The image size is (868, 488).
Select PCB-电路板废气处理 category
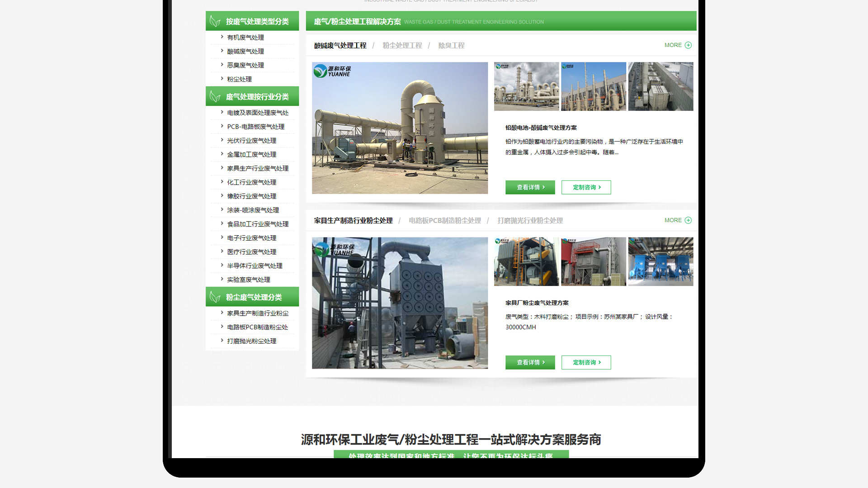(256, 127)
